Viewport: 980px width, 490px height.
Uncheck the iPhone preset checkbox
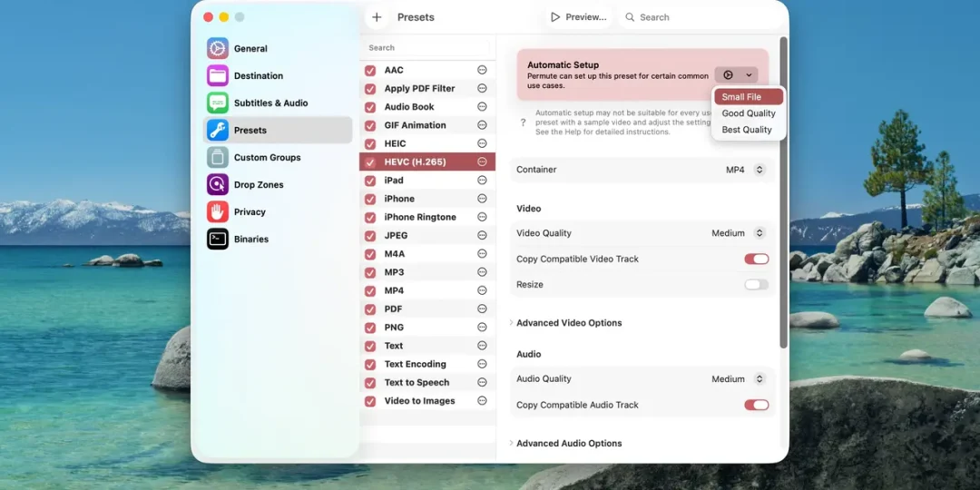point(370,200)
